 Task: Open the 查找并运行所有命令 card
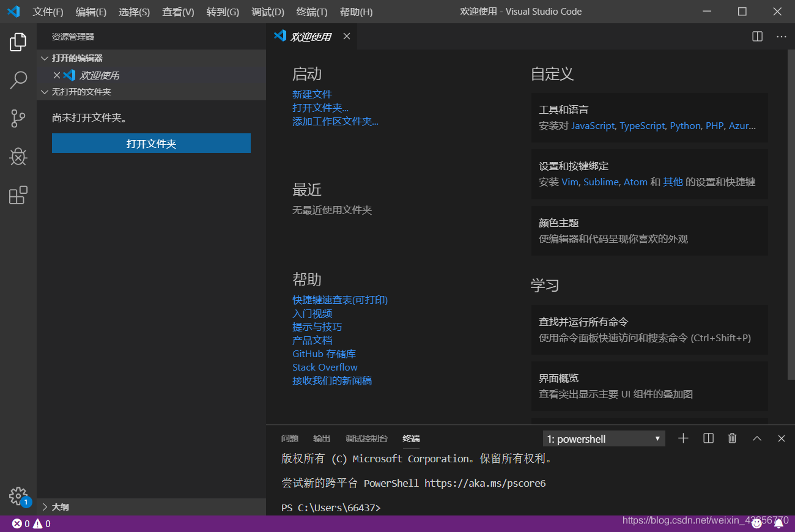(649, 330)
